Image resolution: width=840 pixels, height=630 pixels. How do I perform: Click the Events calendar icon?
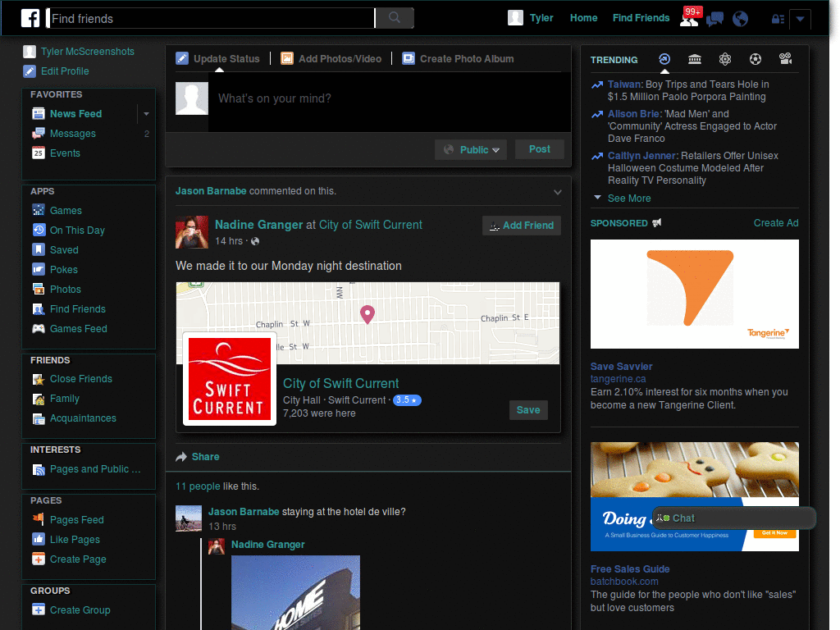click(x=39, y=153)
